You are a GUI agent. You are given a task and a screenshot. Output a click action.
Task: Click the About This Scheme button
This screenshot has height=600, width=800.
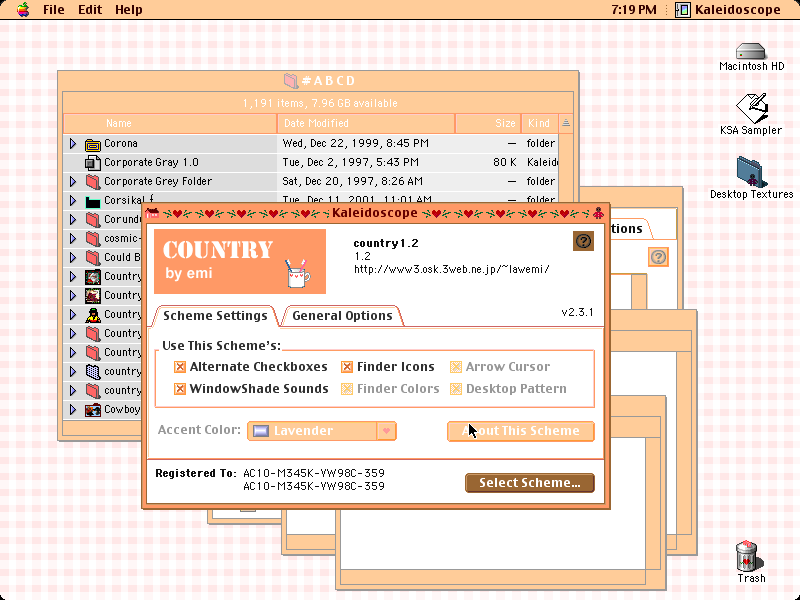pos(521,431)
